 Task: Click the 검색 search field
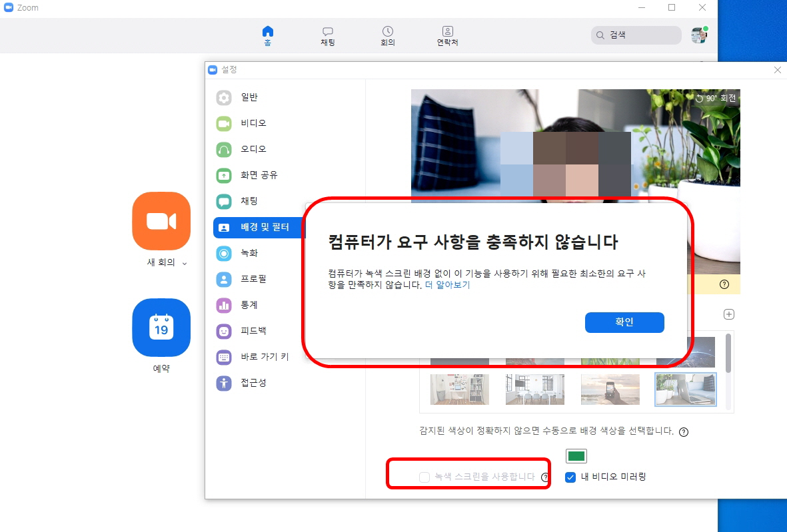(636, 35)
